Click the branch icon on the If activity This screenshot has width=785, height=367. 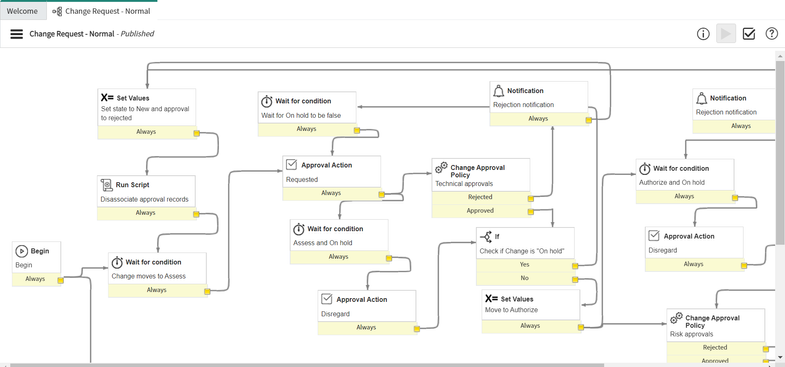click(x=486, y=236)
